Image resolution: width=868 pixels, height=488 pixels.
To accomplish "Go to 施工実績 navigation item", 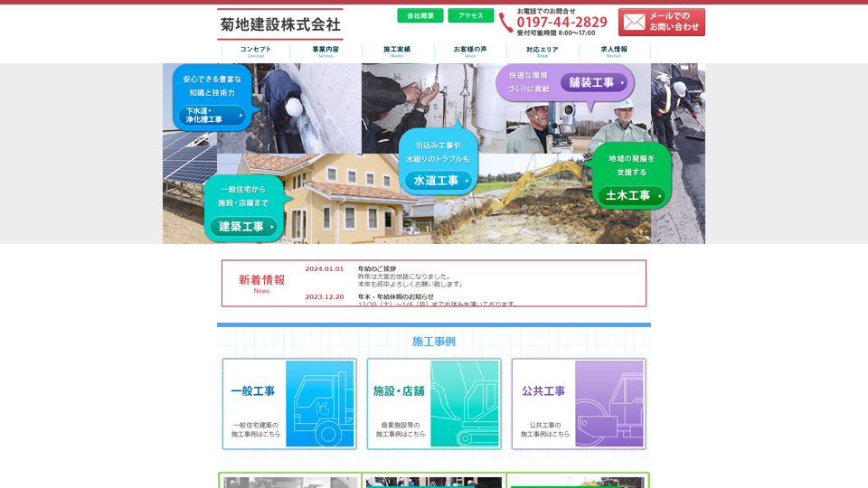I will tap(397, 52).
